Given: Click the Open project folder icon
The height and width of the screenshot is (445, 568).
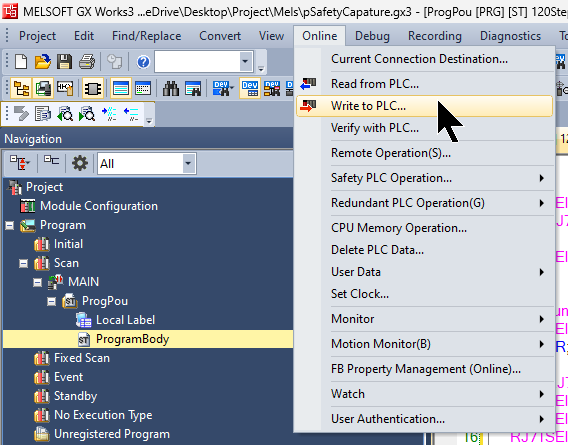Looking at the screenshot, I should (x=43, y=62).
